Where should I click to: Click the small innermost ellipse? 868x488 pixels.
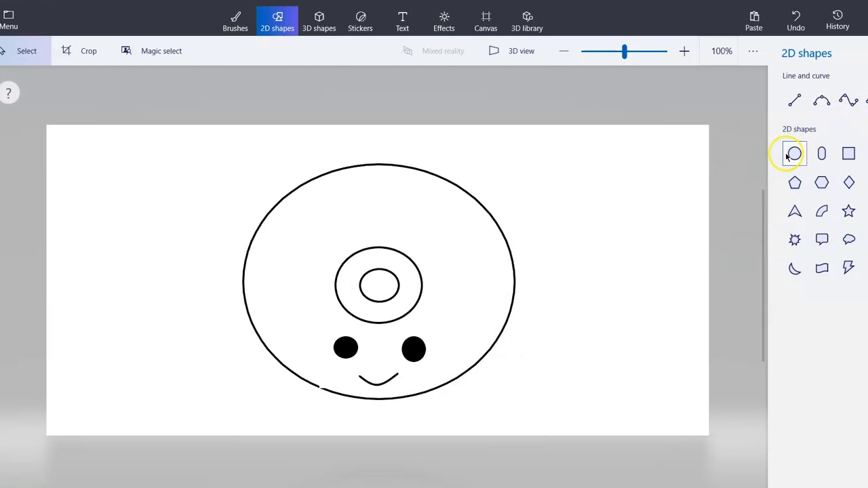click(380, 285)
